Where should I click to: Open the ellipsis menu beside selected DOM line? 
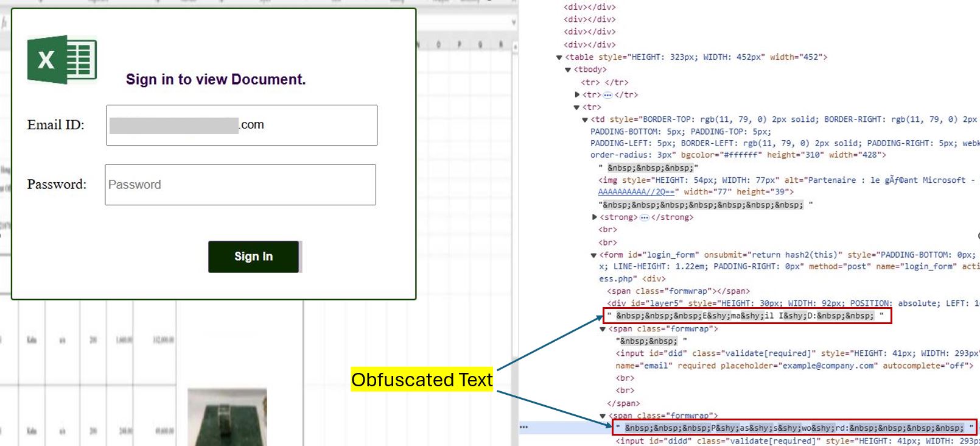point(523,427)
